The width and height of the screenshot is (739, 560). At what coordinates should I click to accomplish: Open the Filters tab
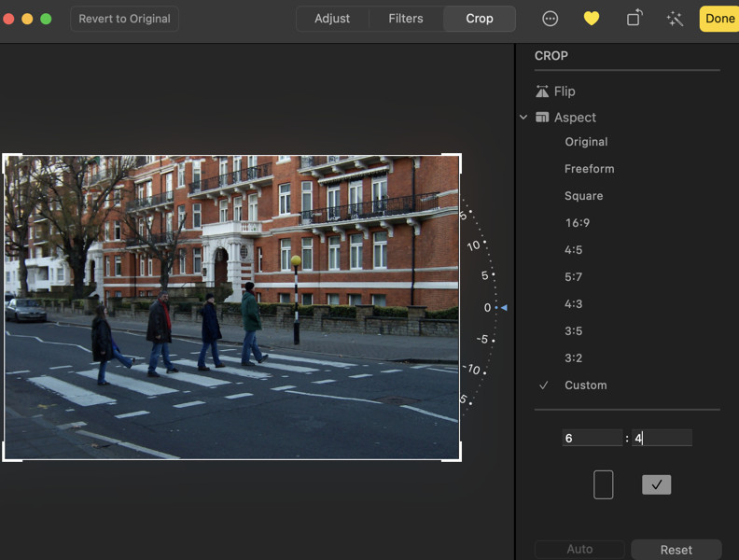pos(405,19)
